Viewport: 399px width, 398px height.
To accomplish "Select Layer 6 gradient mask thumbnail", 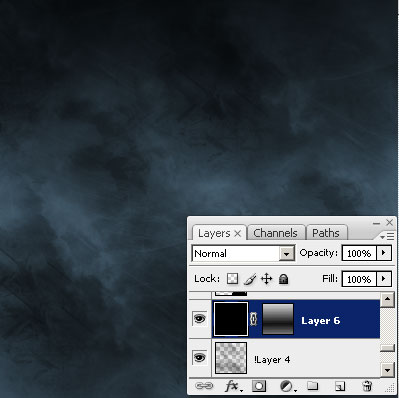I will [x=278, y=319].
